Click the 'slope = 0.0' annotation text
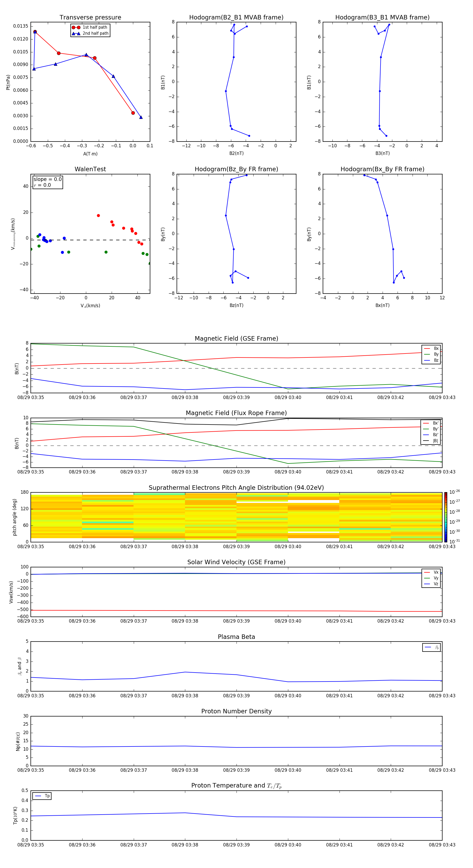Image resolution: width=473 pixels, height=868 pixels. 48,179
